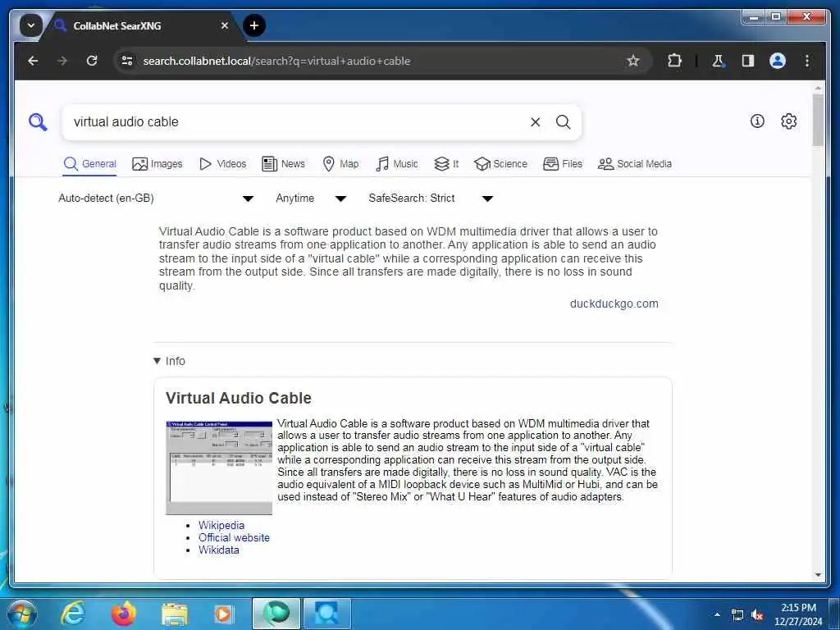Click the page vertical scrollbar thumb
The height and width of the screenshot is (630, 840).
click(x=818, y=120)
